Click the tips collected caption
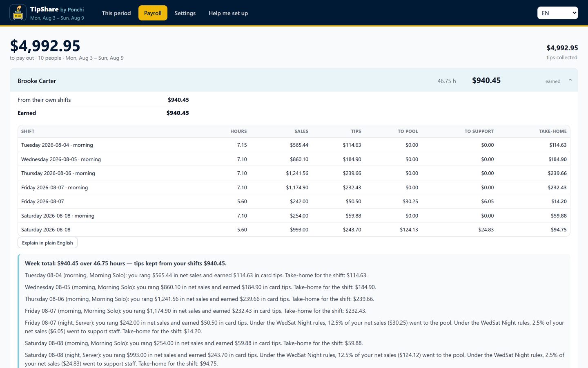This screenshot has height=368, width=588. (x=562, y=58)
